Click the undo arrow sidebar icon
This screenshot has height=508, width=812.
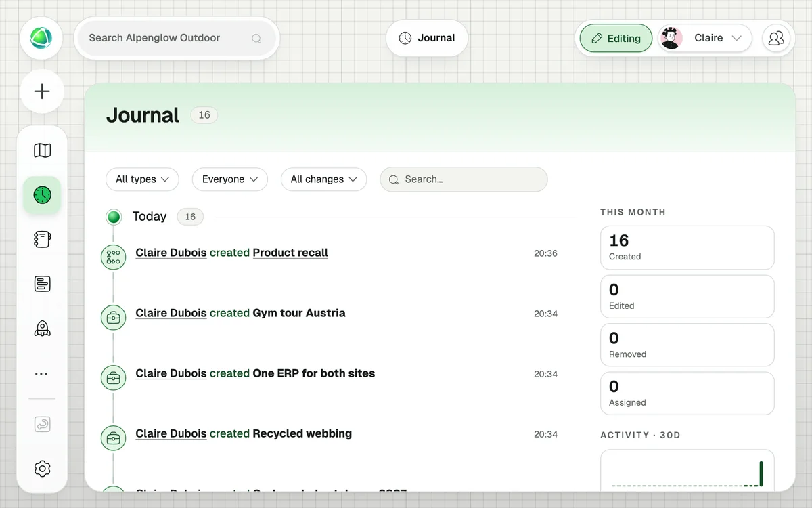(x=42, y=425)
